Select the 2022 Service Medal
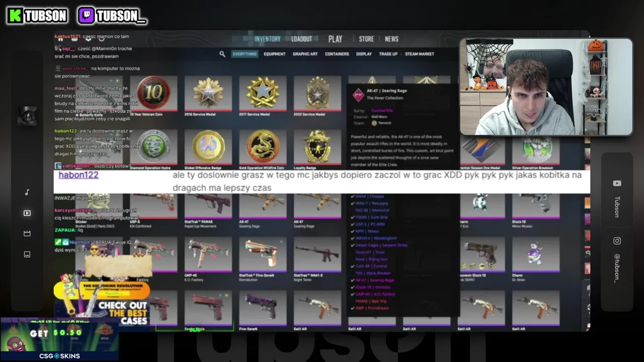 point(317,96)
